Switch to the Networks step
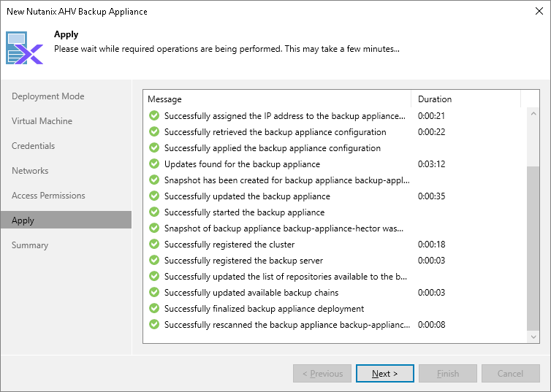The height and width of the screenshot is (392, 551). point(30,171)
